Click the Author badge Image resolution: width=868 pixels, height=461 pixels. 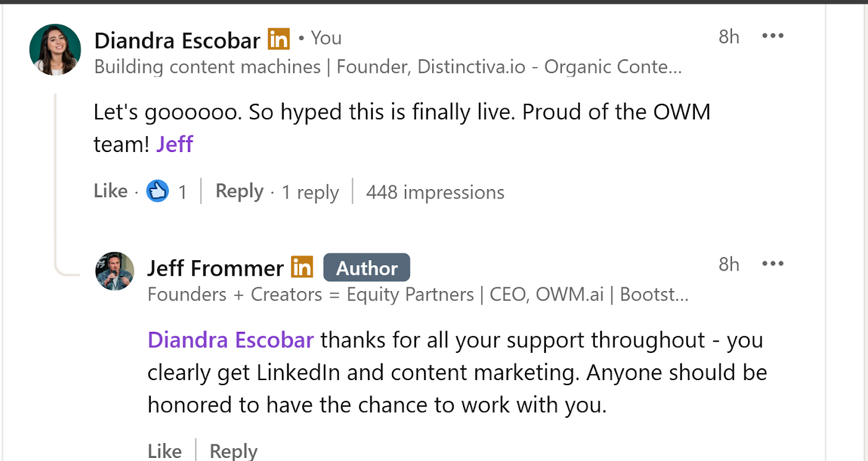coord(367,268)
